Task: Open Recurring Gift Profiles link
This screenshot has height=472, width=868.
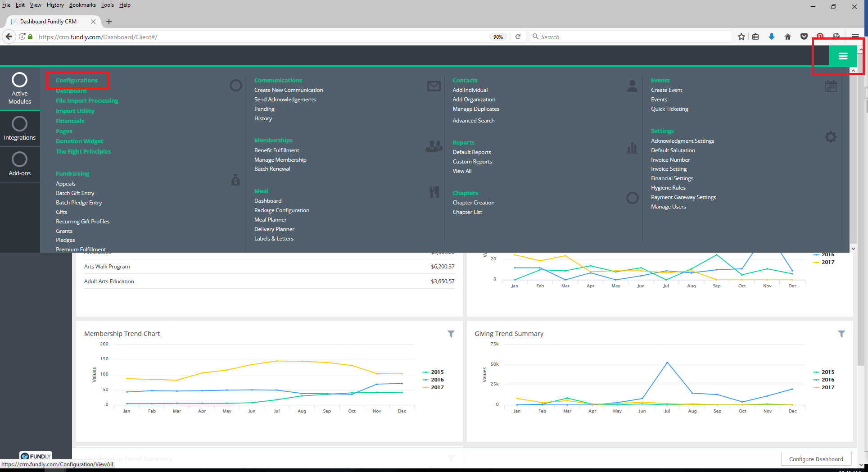Action: point(82,222)
